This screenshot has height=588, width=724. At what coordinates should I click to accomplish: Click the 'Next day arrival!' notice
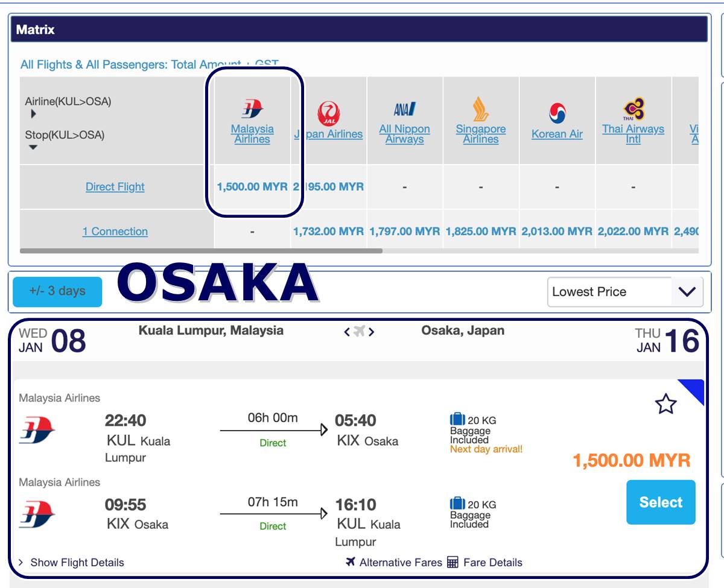point(486,449)
